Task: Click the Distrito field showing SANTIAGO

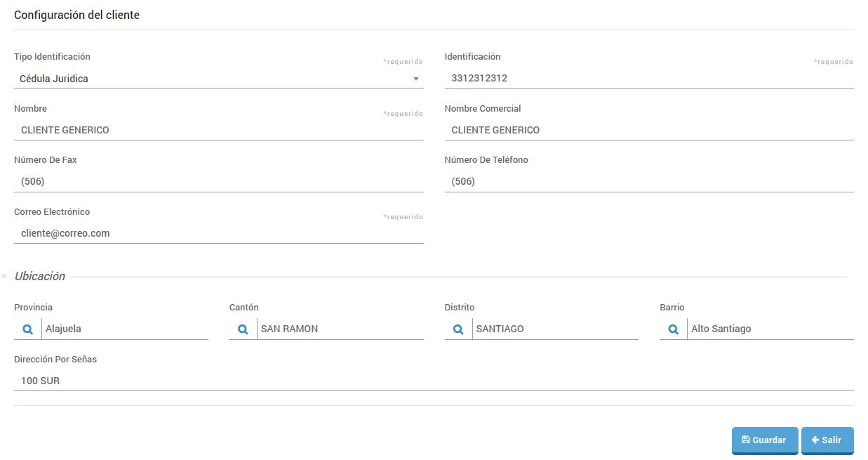Action: [554, 329]
